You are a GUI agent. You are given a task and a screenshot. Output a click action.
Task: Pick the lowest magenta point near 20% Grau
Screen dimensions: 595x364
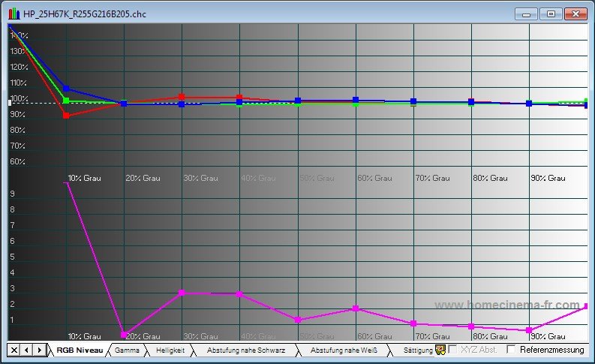(125, 335)
